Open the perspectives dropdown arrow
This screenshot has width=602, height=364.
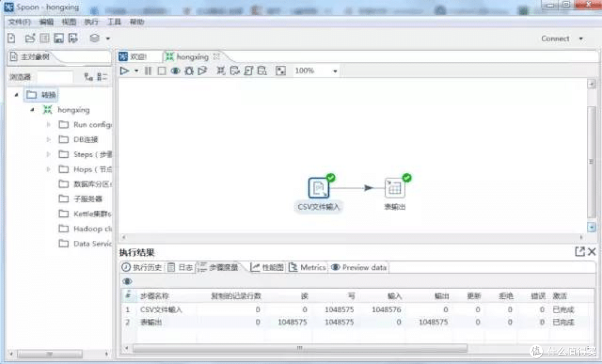pos(108,38)
